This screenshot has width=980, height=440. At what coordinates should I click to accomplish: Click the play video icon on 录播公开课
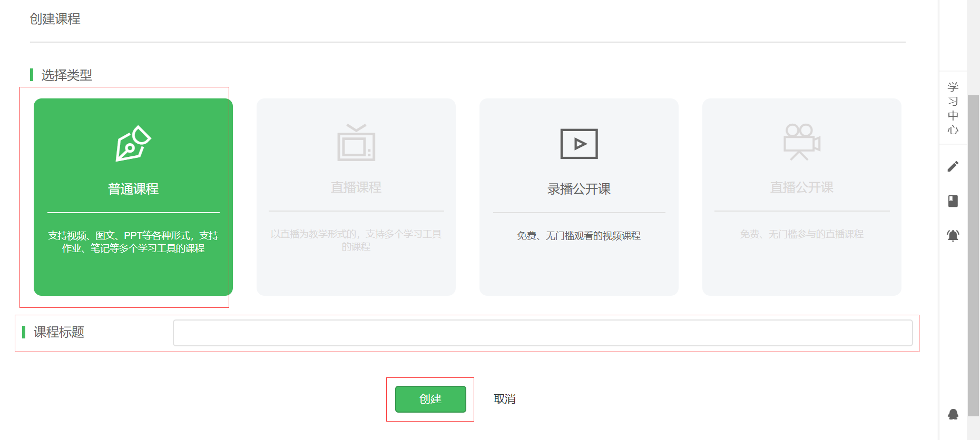[579, 144]
